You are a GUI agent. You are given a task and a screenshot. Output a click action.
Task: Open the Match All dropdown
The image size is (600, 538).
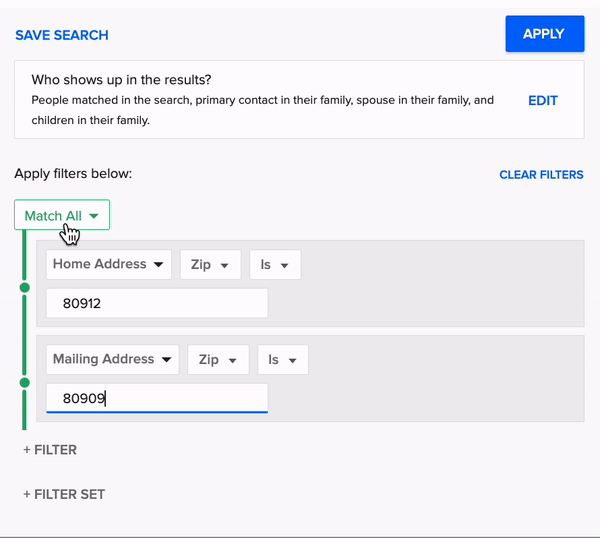click(x=62, y=216)
